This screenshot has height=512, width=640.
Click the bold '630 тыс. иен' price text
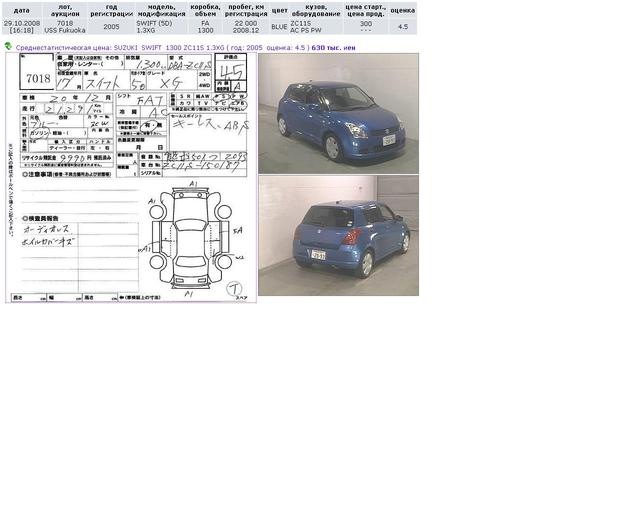coord(333,48)
